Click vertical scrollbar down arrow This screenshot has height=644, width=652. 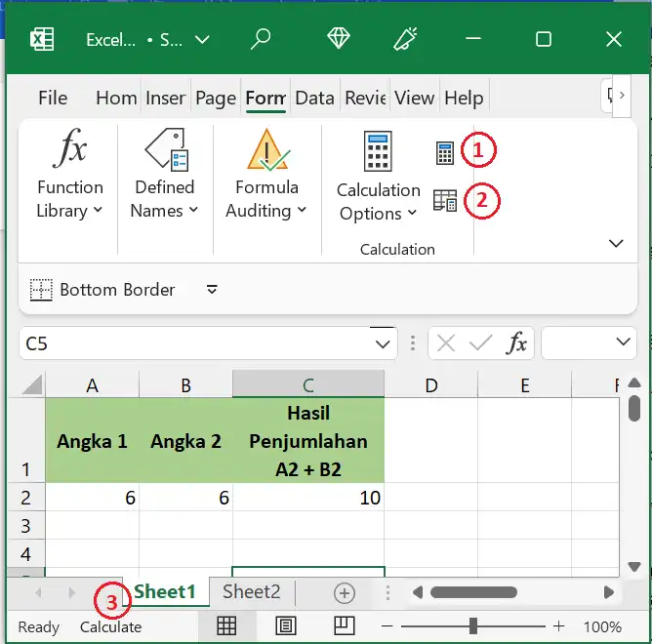(x=634, y=566)
